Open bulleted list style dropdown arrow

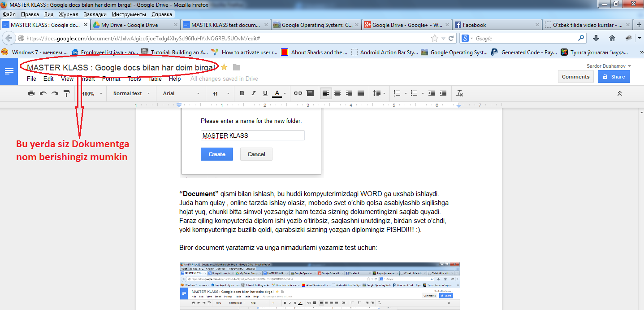click(423, 94)
